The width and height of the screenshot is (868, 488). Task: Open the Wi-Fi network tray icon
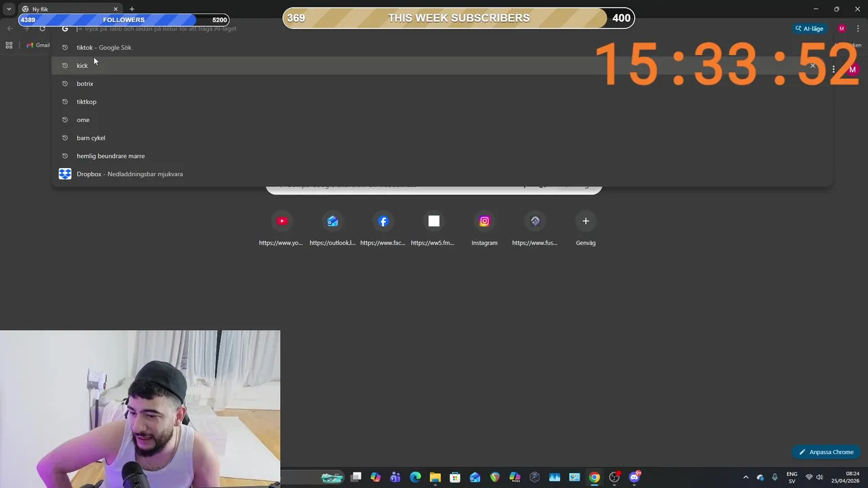[808, 477]
